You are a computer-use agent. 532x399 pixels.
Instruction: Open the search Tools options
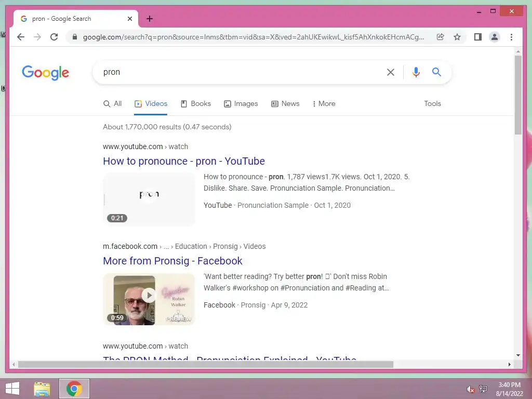tap(432, 104)
